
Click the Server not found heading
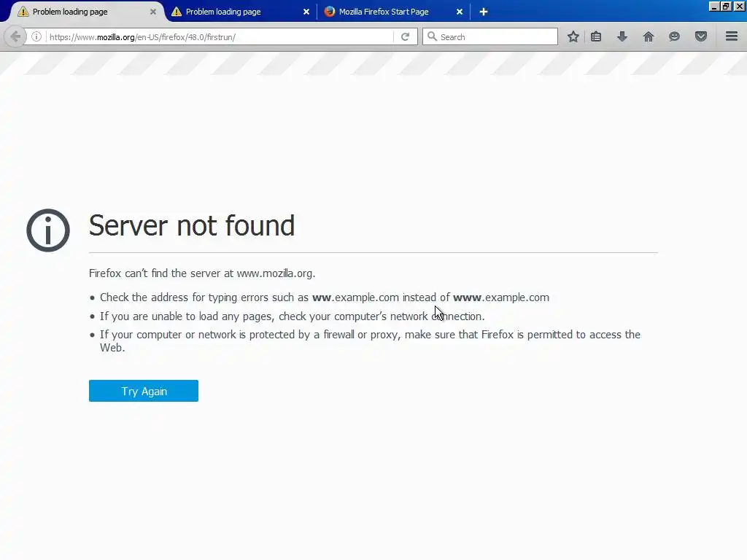192,226
